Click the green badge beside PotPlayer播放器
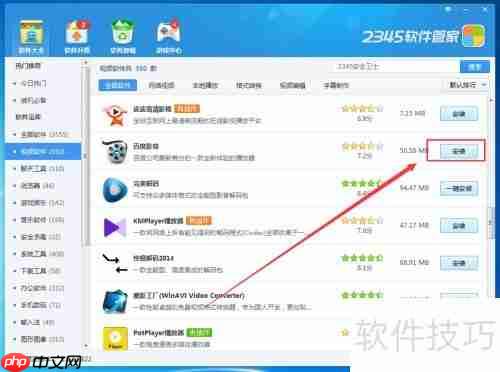The image size is (500, 372). (199, 333)
